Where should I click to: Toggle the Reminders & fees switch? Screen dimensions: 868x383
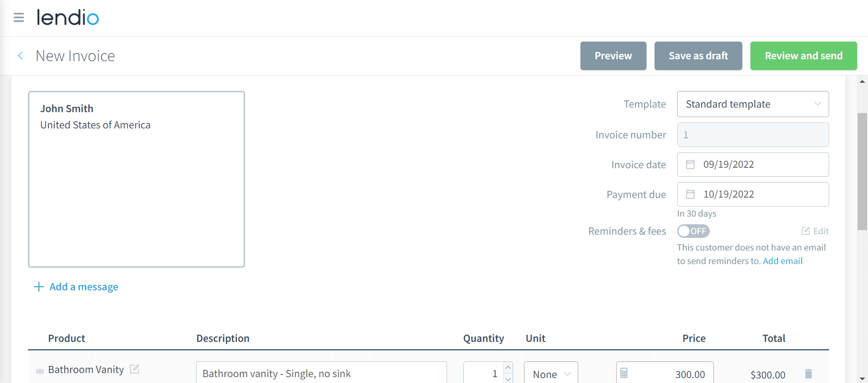click(x=693, y=231)
